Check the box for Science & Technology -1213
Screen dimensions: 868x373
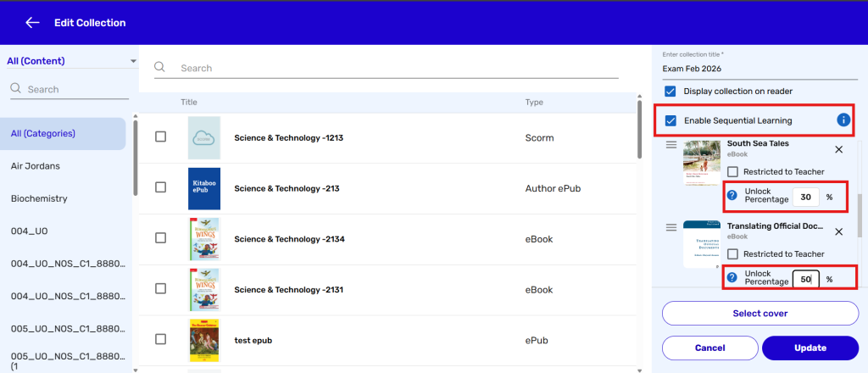[161, 137]
